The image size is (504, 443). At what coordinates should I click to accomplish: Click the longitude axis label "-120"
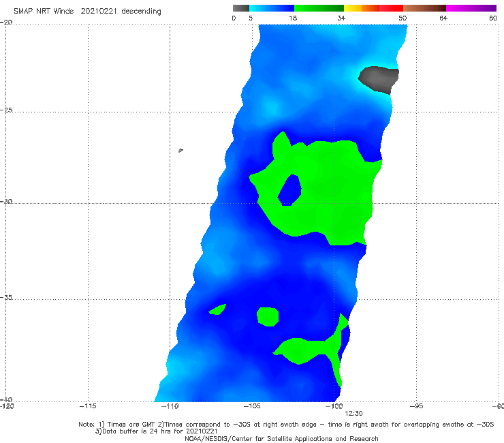tap(7, 406)
